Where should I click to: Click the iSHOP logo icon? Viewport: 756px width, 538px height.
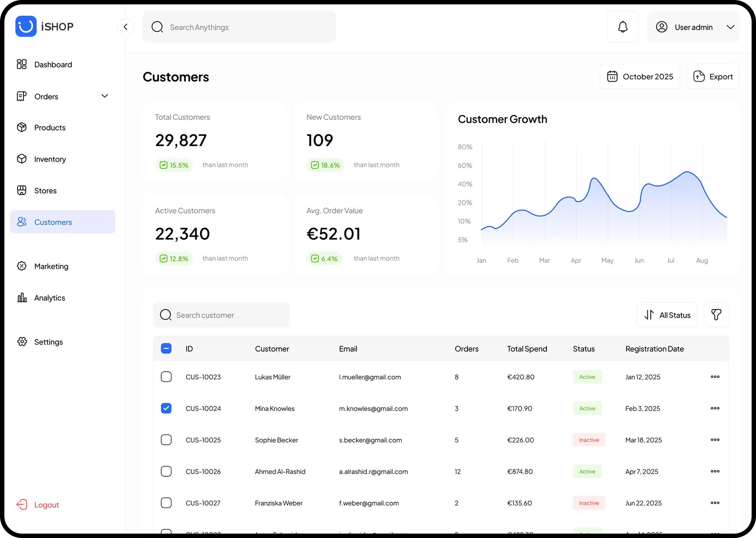26,26
